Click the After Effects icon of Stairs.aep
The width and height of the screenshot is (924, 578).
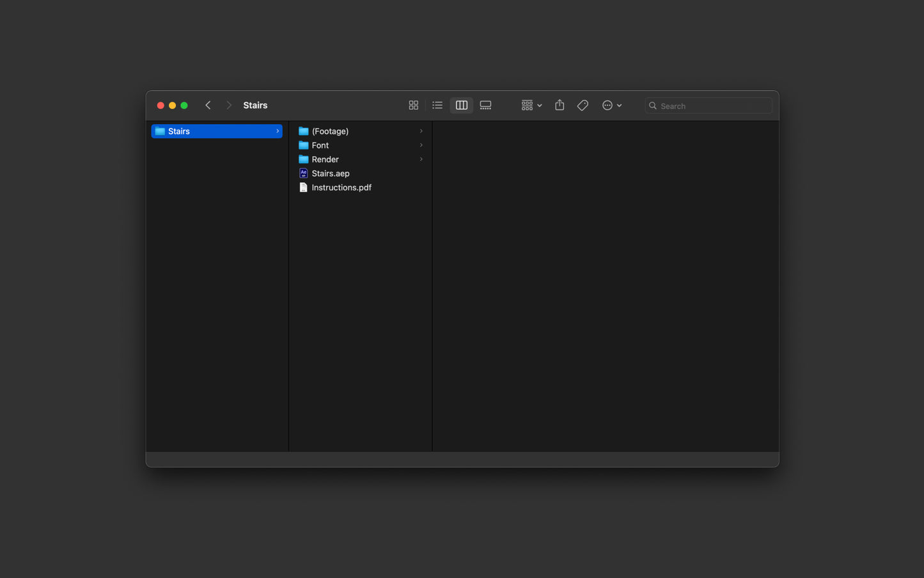[304, 173]
